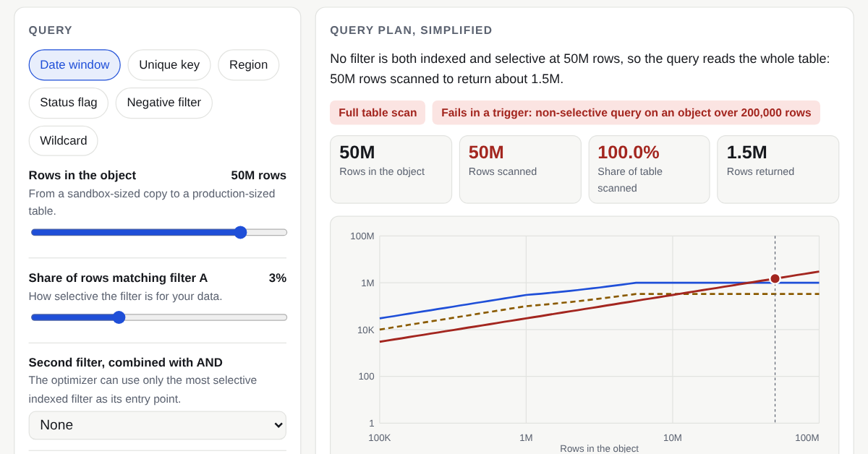The width and height of the screenshot is (868, 454).
Task: Click Share of rows matching filter A label
Action: pos(118,278)
